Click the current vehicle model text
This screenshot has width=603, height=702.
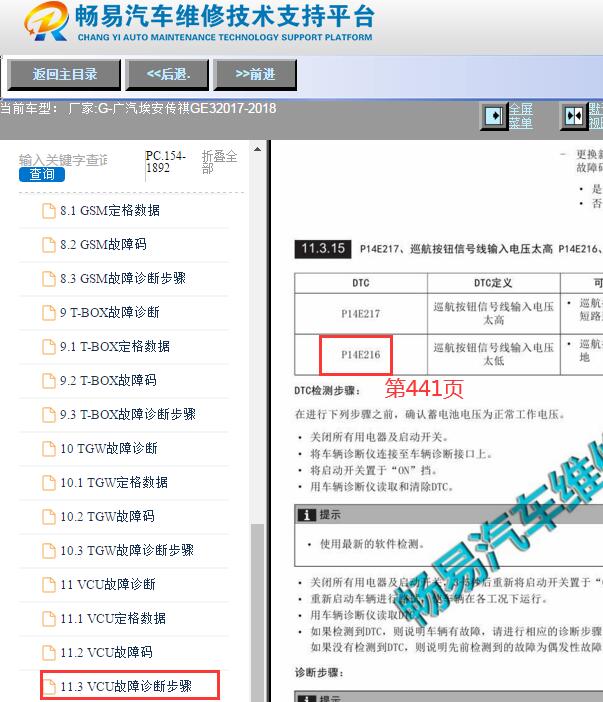pyautogui.click(x=138, y=108)
